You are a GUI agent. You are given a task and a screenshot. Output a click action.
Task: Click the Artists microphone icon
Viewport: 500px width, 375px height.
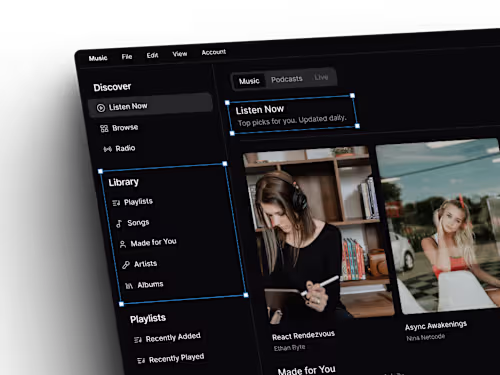pyautogui.click(x=126, y=265)
